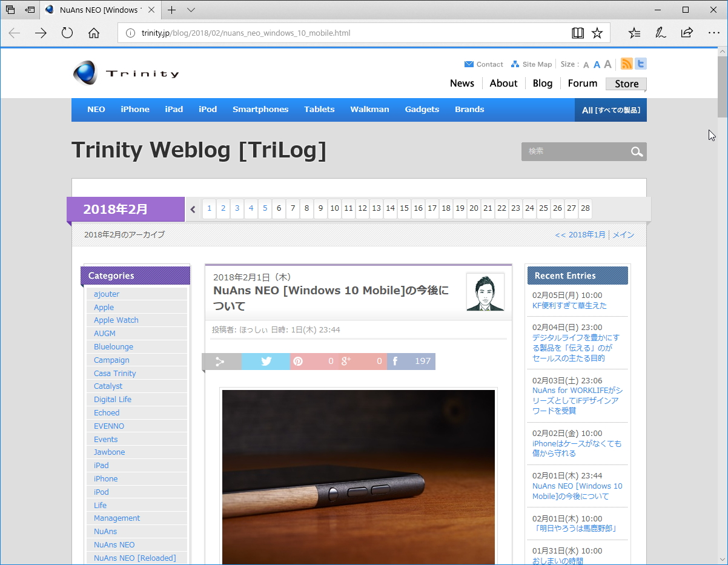This screenshot has width=728, height=565.
Task: Select NEO in blue navigation bar
Action: [96, 110]
